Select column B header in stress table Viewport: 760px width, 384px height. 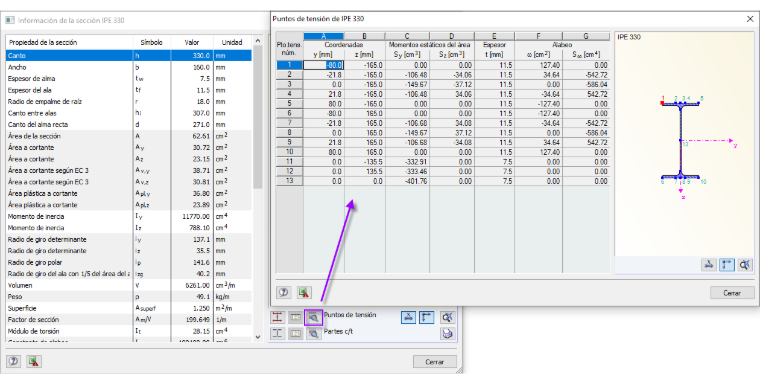(x=364, y=36)
